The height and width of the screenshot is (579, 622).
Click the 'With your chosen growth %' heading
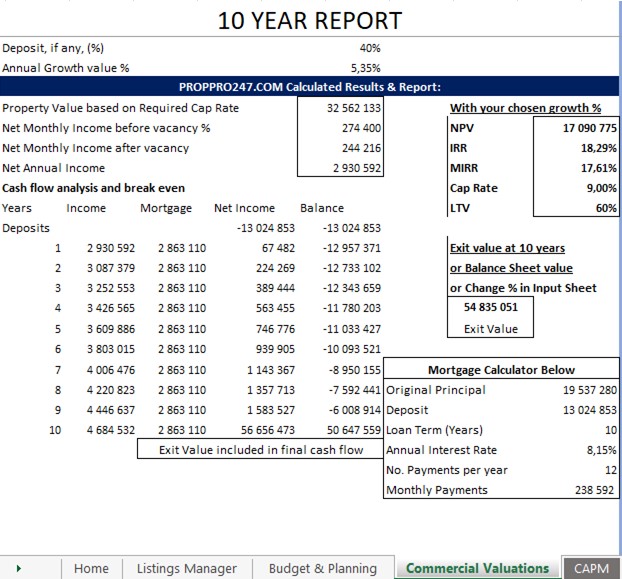525,108
